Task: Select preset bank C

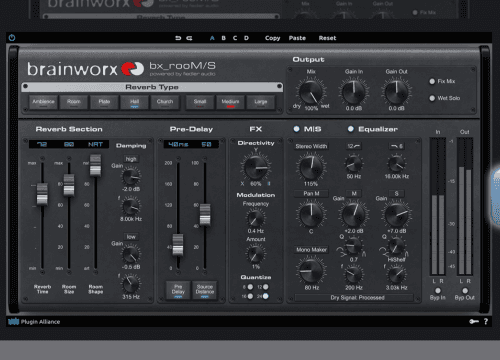Action: 235,38
